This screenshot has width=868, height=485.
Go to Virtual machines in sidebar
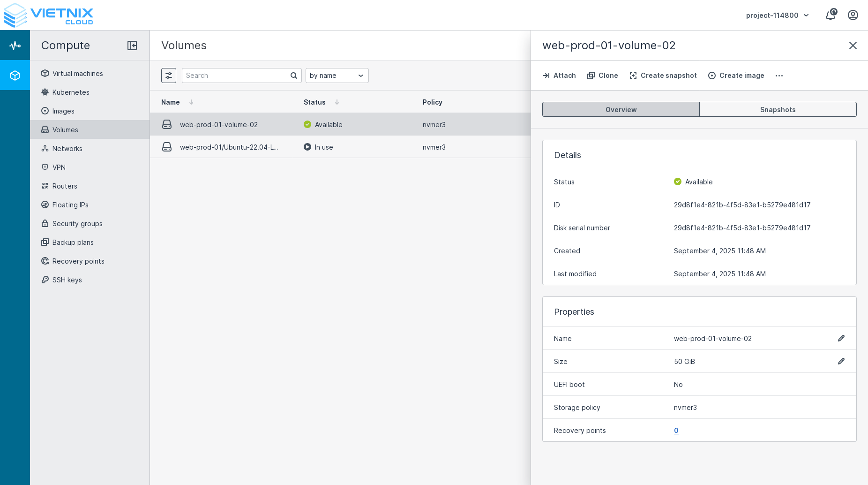tap(77, 74)
